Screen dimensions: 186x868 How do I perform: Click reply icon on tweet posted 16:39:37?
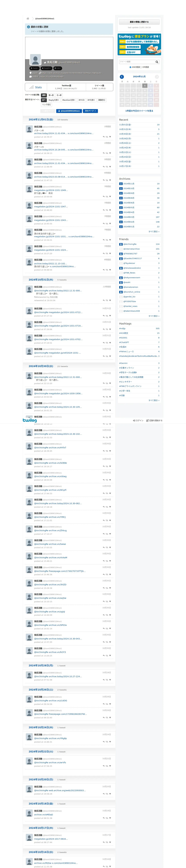[104, 137]
